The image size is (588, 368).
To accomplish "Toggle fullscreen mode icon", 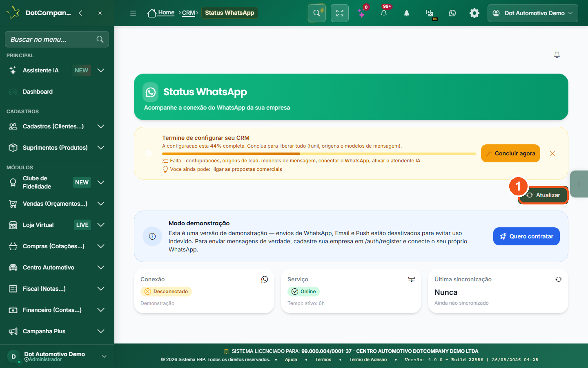I will 340,13.
